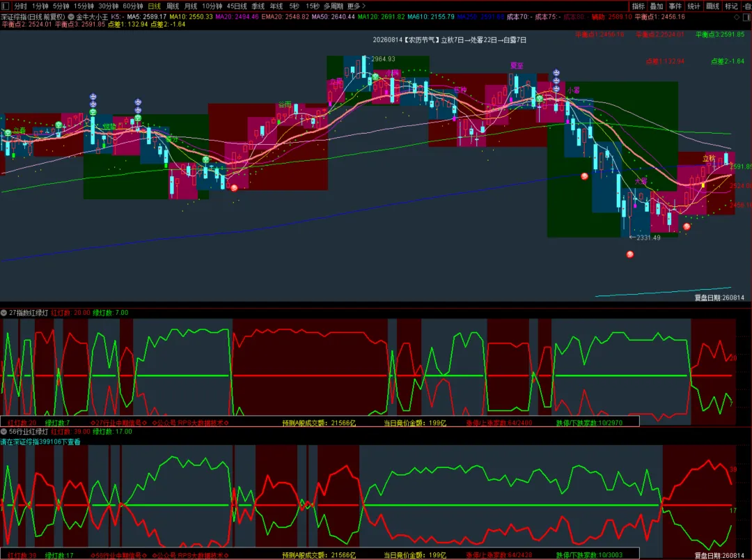Select the 周线 weekly period

[x=173, y=6]
